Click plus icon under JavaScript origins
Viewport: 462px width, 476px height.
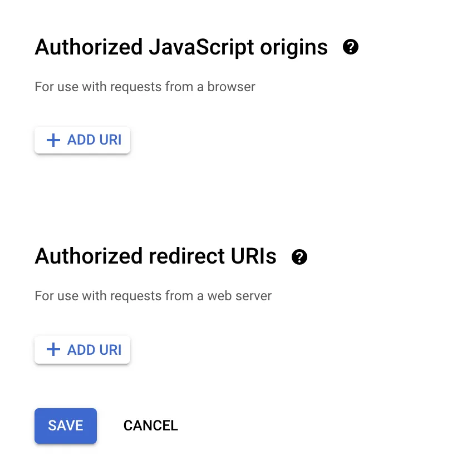pos(53,140)
